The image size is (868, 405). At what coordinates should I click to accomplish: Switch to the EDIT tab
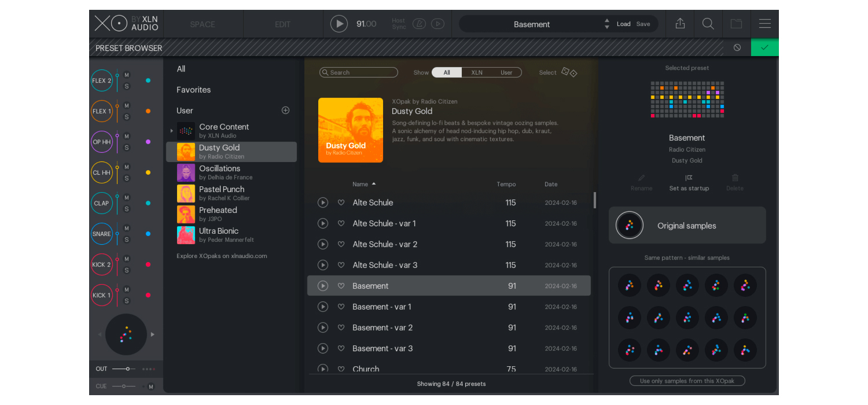point(283,24)
